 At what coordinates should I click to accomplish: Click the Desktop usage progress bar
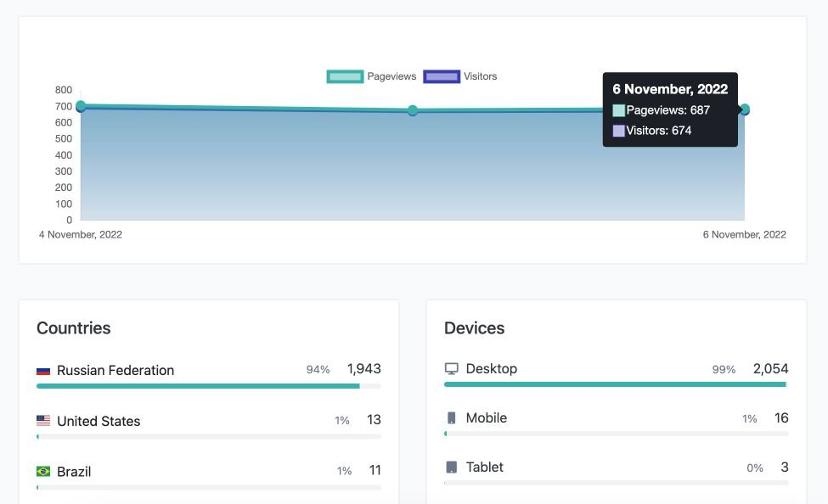point(615,384)
